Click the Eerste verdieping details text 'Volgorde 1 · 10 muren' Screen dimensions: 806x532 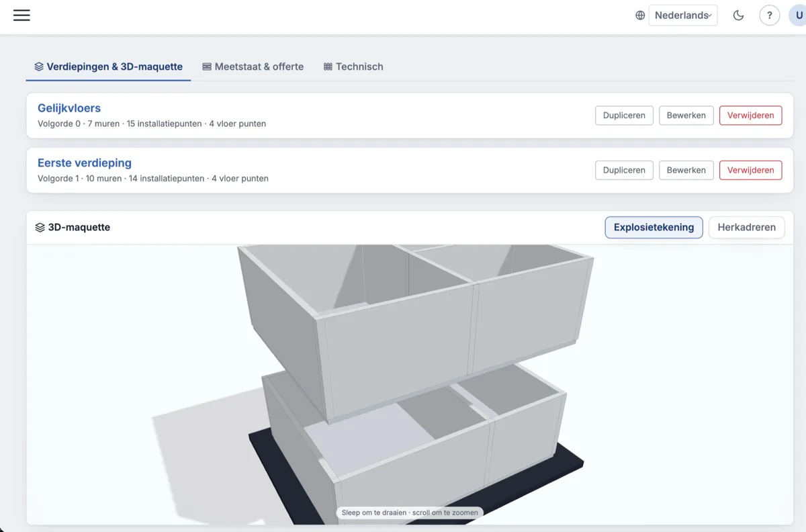pyautogui.click(x=80, y=179)
